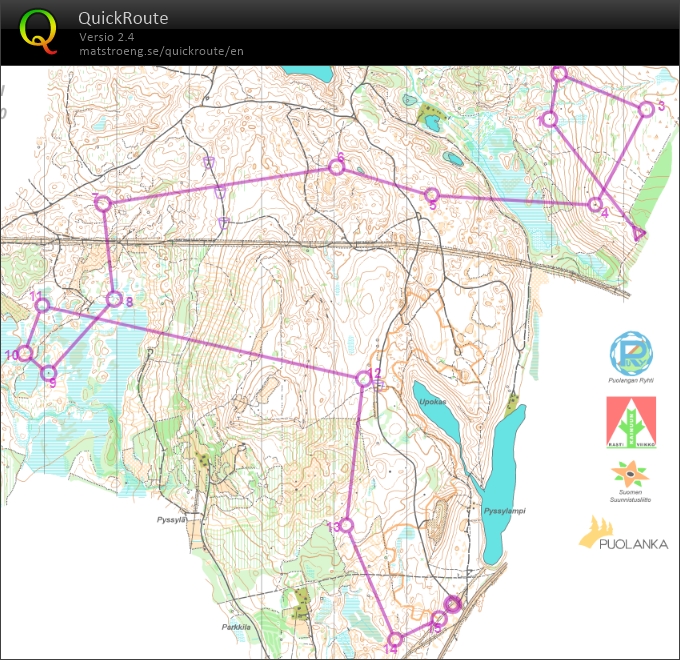Select control circle number 3
Image resolution: width=680 pixels, height=660 pixels.
[646, 109]
